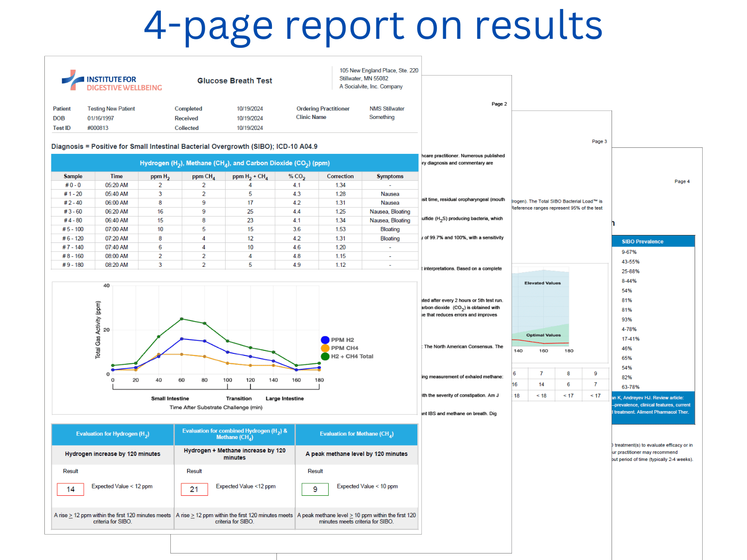Screen dimensions: 747x560
Task: Select the methane result box showing 9
Action: [315, 489]
